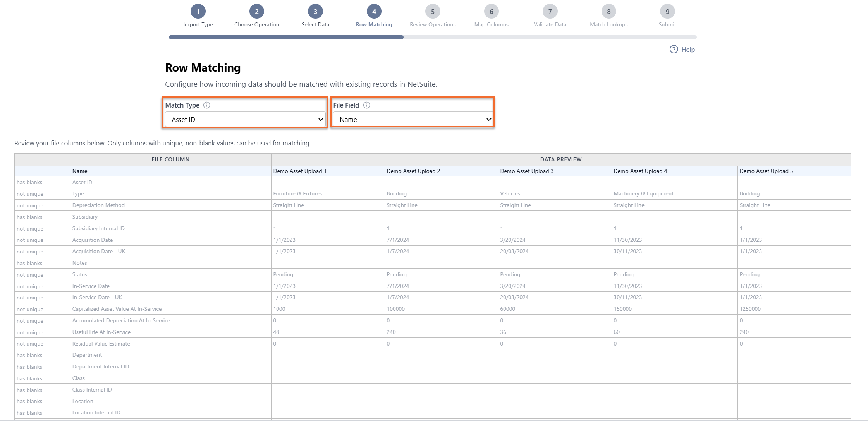Click Demo Asset Upload 3 preview cell
Image resolution: width=868 pixels, height=421 pixels.
(x=555, y=171)
